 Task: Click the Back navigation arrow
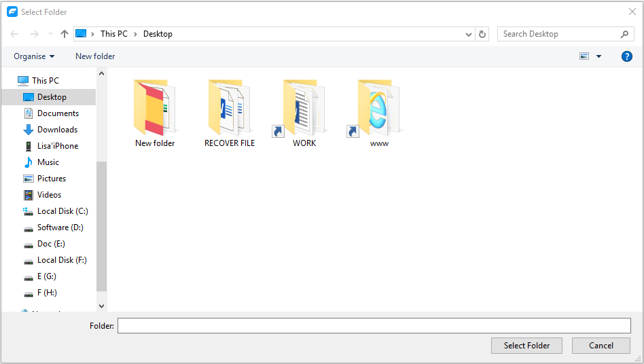click(x=15, y=34)
